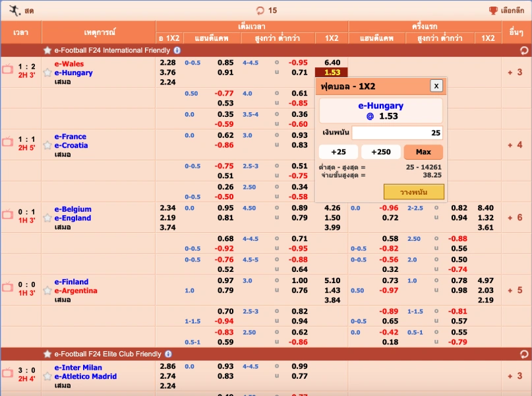
Task: Refresh the International Friendly league odds
Action: 523,50
